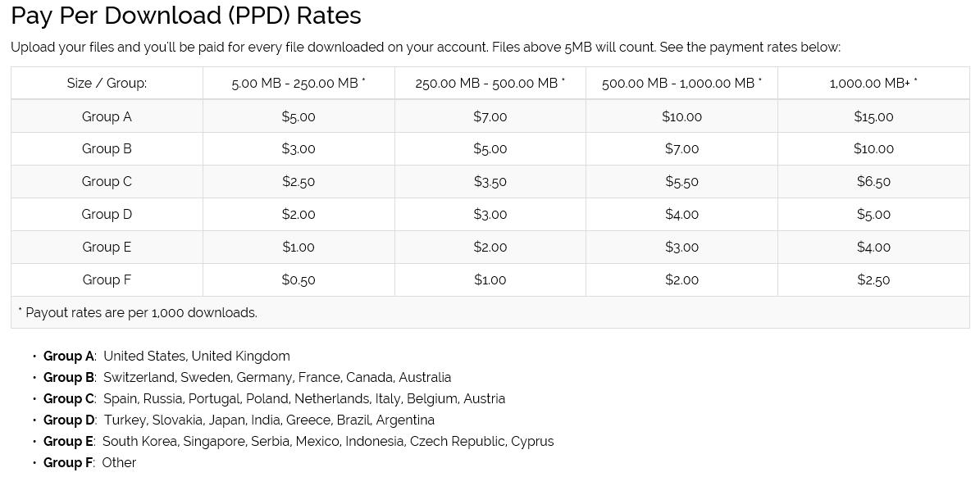Select the Group E row label

(107, 248)
